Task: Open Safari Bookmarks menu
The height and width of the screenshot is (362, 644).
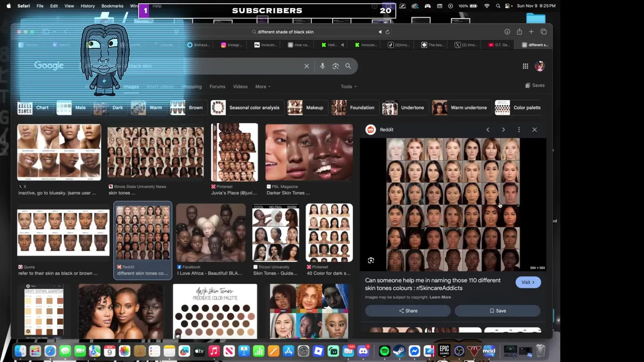Action: [112, 6]
